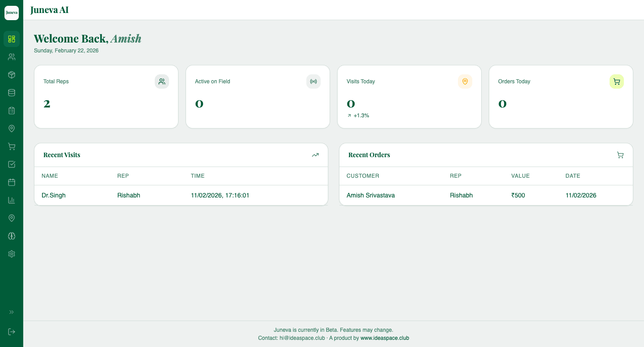Click the up-arrow icon beside +1.3%
The height and width of the screenshot is (347, 644).
349,116
